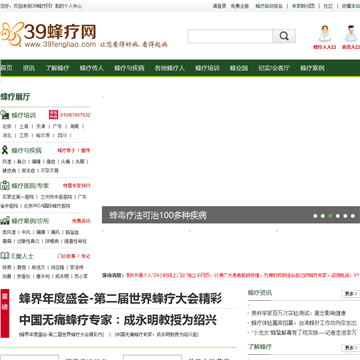The image size is (360, 360).
Task: Click 不孕不育 in the disease list
Action: (50, 170)
